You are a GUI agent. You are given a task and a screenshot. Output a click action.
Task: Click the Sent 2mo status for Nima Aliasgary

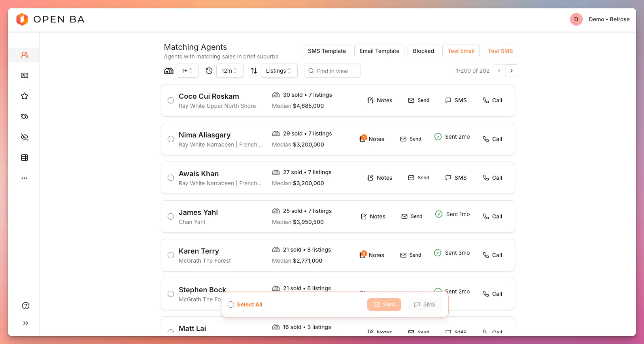click(x=452, y=137)
